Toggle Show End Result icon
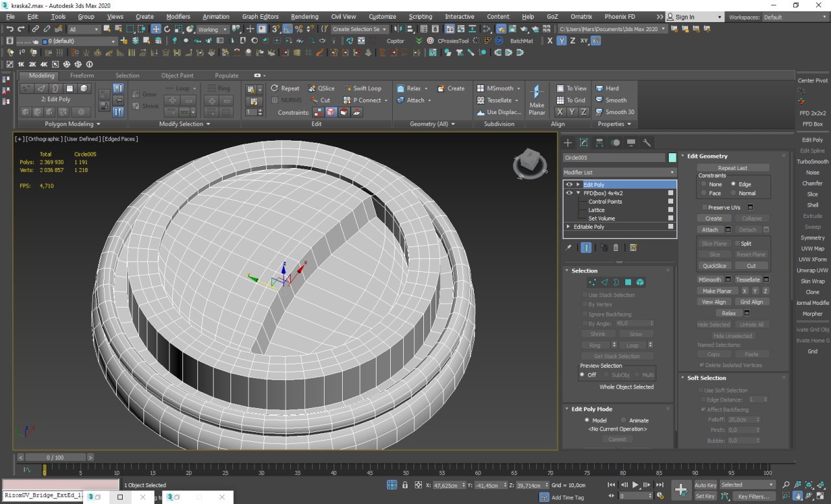831x504 pixels. [586, 248]
